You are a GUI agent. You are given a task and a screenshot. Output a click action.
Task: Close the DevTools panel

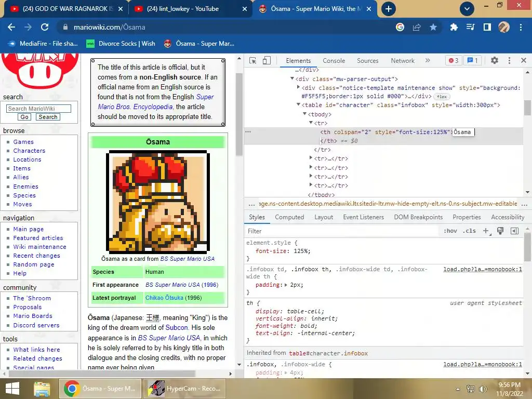(x=524, y=60)
